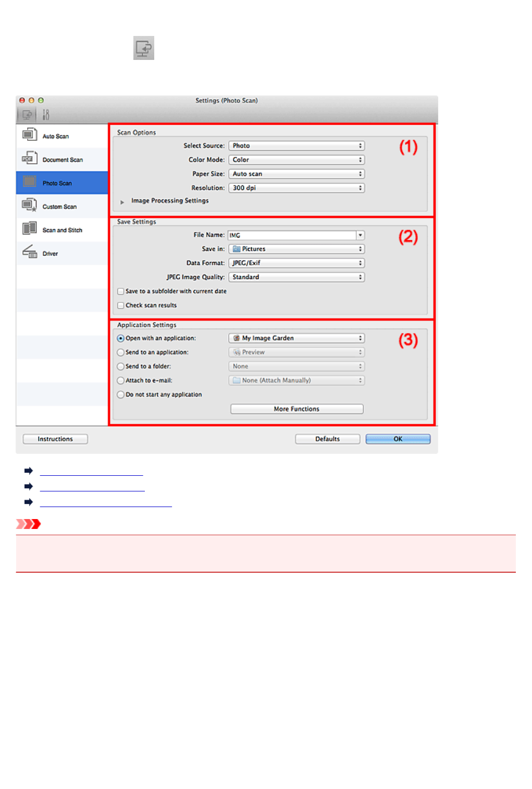Screen dimensions: 532x789
Task: Select Send to a folder radio button
Action: click(121, 366)
